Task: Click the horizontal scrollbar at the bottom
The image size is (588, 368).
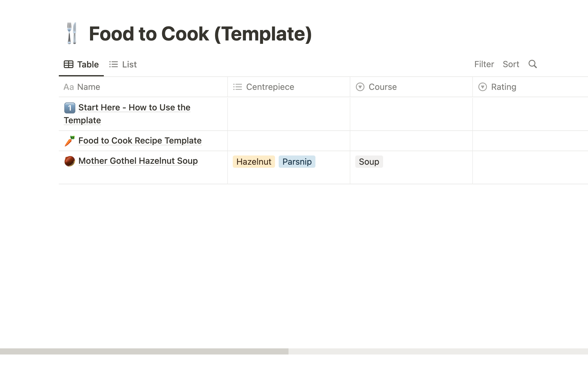Action: (144, 351)
